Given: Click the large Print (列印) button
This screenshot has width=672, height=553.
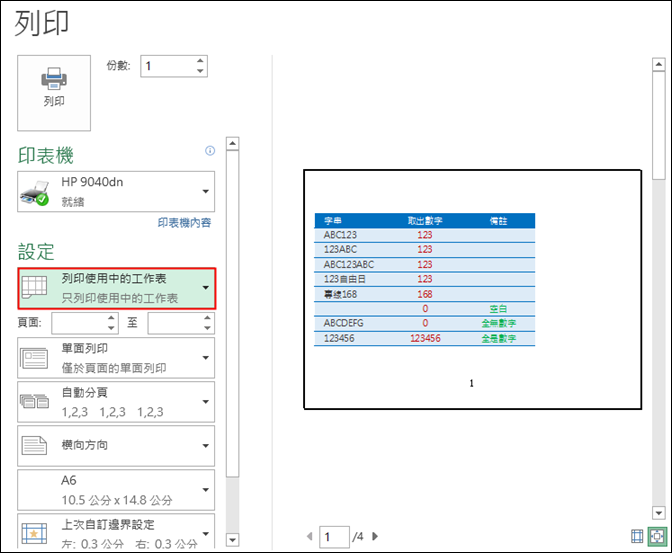Looking at the screenshot, I should click(x=54, y=93).
